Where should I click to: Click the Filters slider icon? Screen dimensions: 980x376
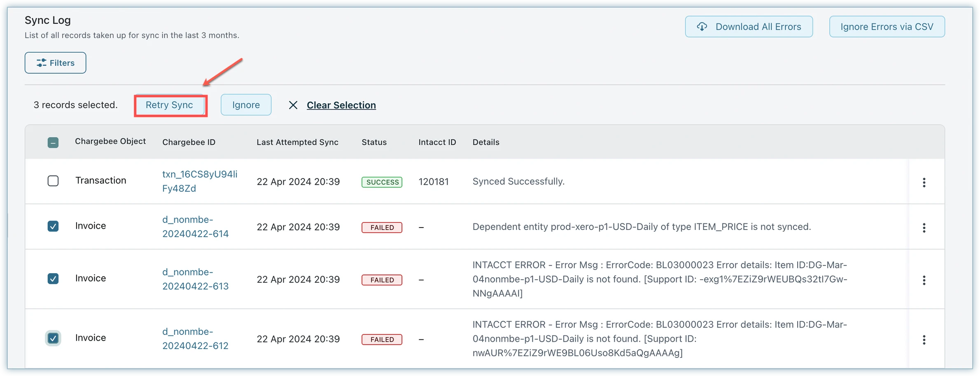tap(41, 63)
